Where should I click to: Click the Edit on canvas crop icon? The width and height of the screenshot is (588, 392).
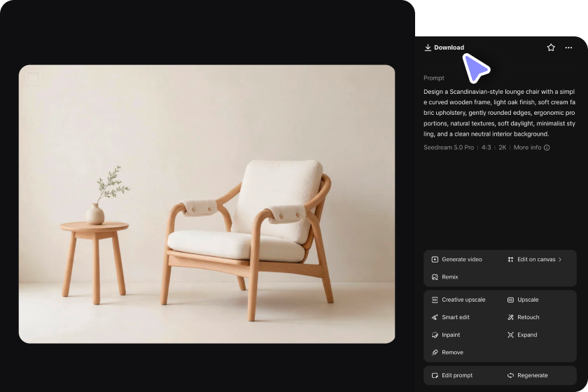[x=510, y=259]
